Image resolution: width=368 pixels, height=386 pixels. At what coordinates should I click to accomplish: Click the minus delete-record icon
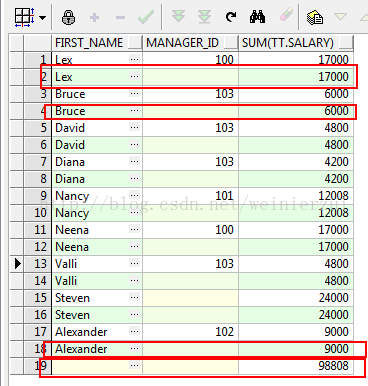(120, 17)
